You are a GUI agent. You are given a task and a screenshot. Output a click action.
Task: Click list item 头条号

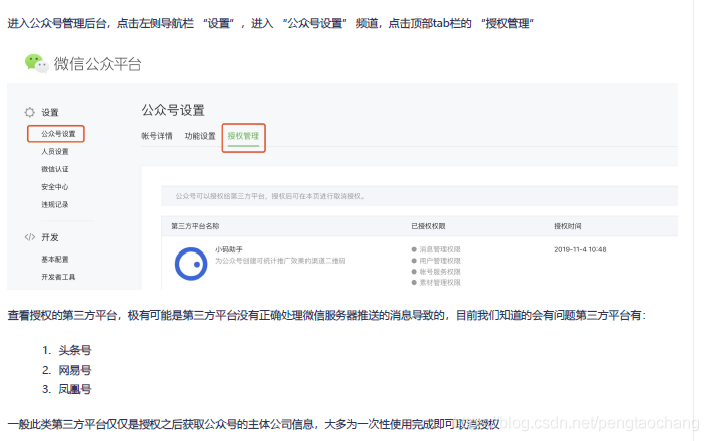coord(75,350)
